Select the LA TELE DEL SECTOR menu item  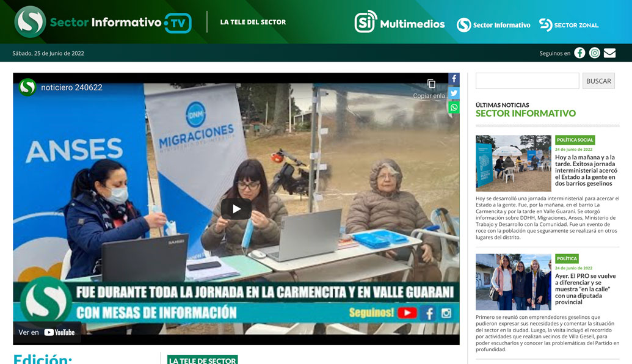coord(253,21)
